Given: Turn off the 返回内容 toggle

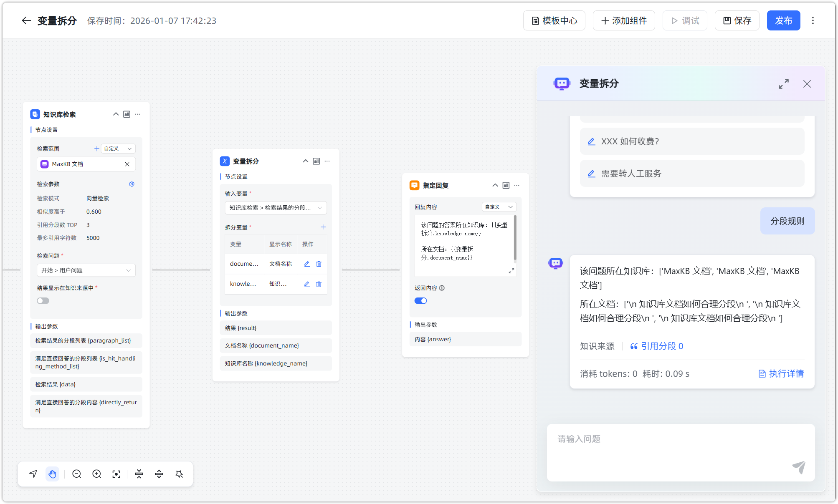Looking at the screenshot, I should click(x=420, y=300).
